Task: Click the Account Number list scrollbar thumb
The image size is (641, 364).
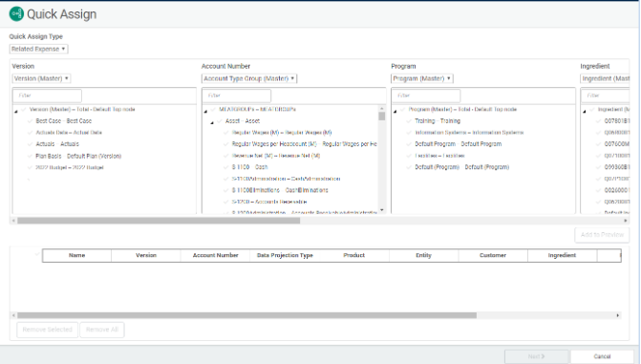Action: pos(382,117)
